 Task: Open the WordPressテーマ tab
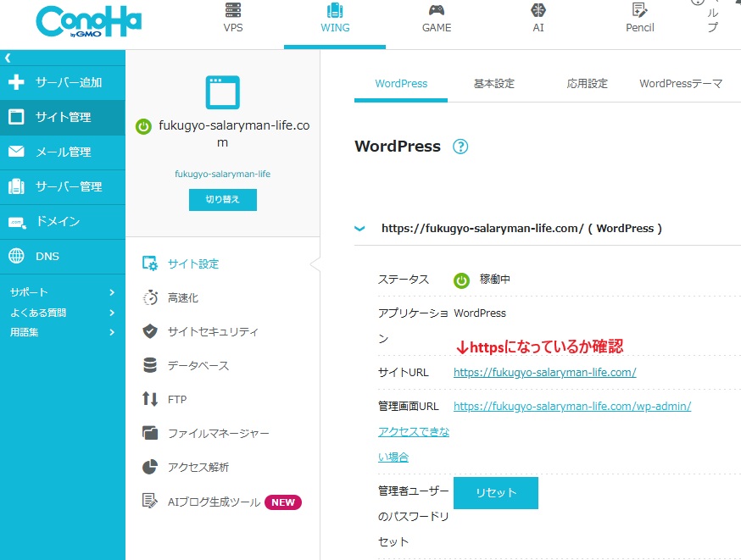[x=680, y=84]
